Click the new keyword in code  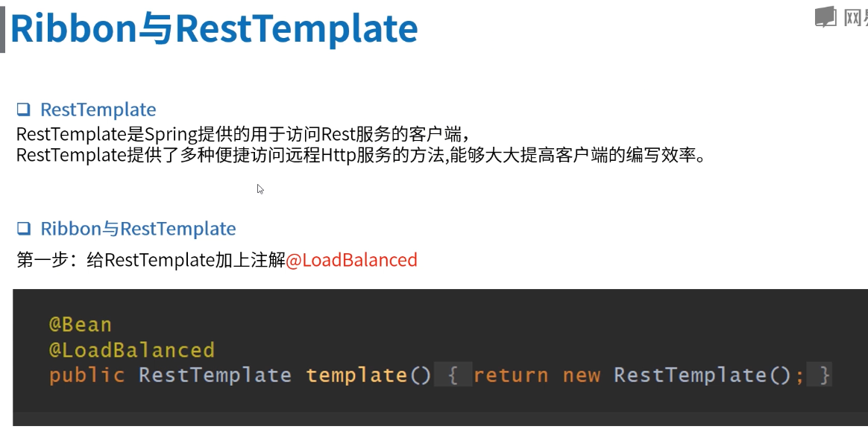click(x=581, y=376)
